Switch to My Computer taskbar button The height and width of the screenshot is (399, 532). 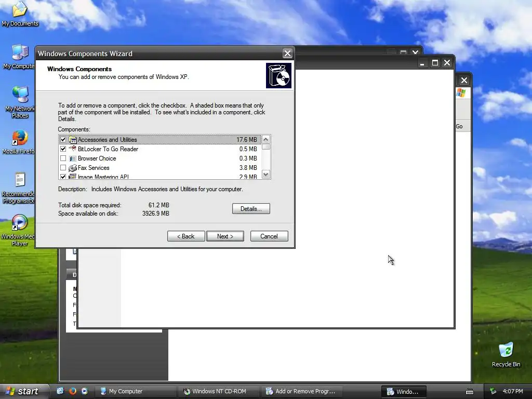135,391
